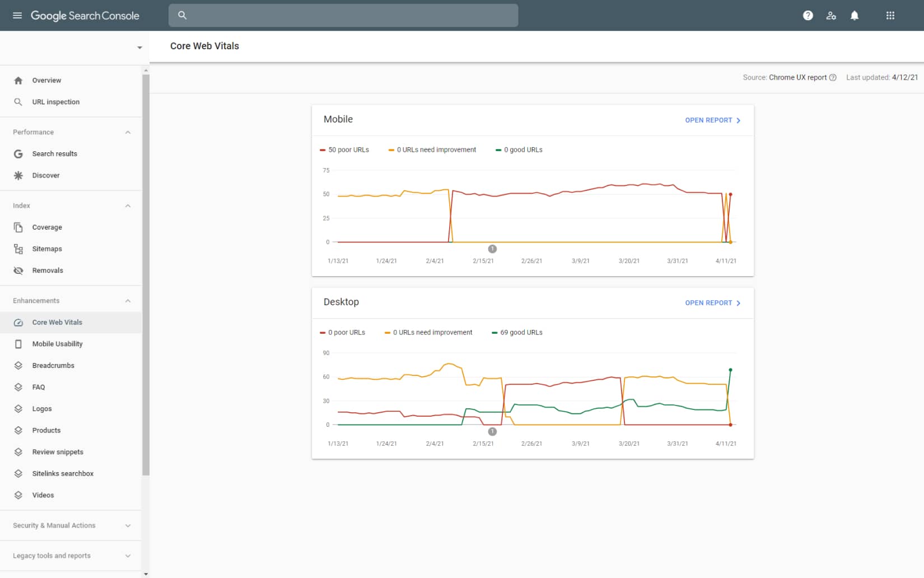Expand Security & Manual Actions
This screenshot has width=924, height=578.
(x=127, y=525)
